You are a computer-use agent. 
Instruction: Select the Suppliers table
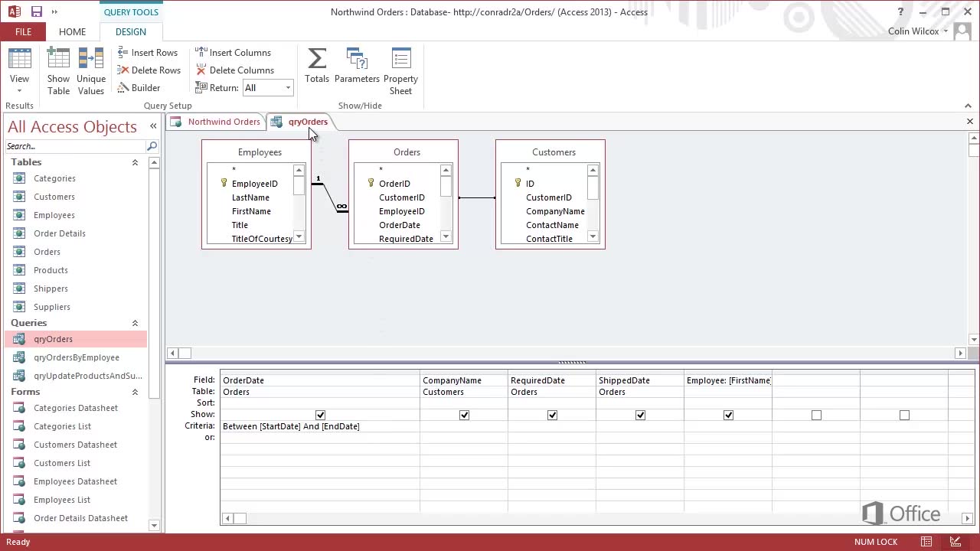pyautogui.click(x=75, y=307)
